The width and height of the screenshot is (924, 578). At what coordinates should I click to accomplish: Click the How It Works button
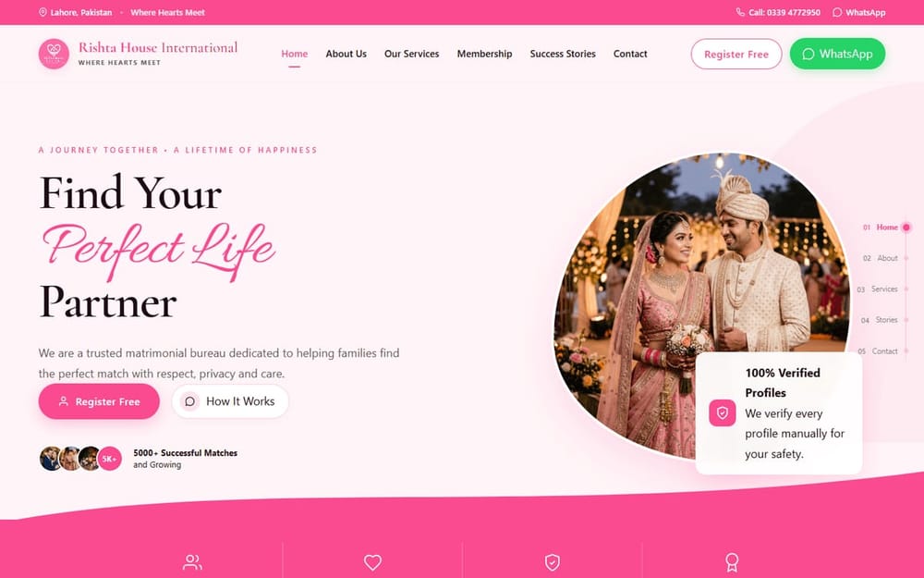(x=230, y=401)
